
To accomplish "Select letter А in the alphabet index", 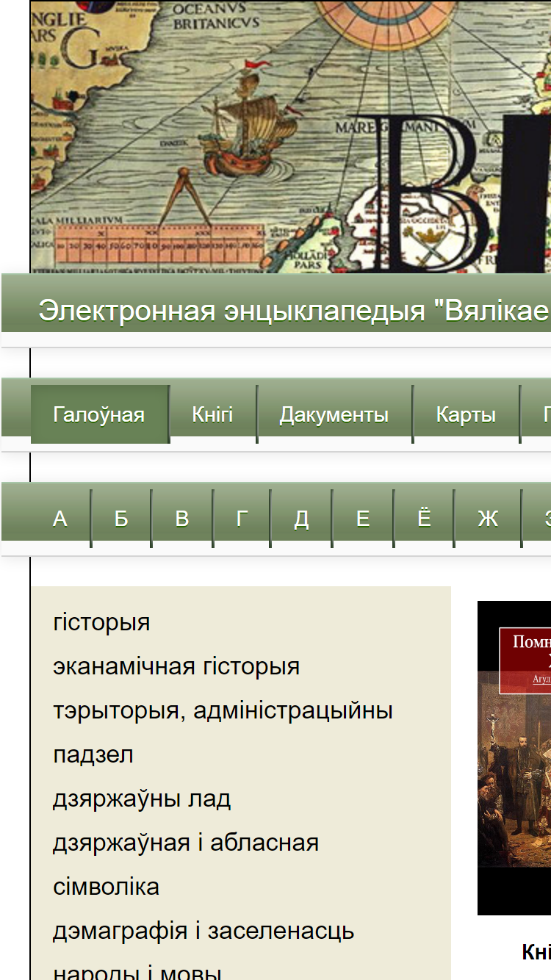I will [x=60, y=519].
